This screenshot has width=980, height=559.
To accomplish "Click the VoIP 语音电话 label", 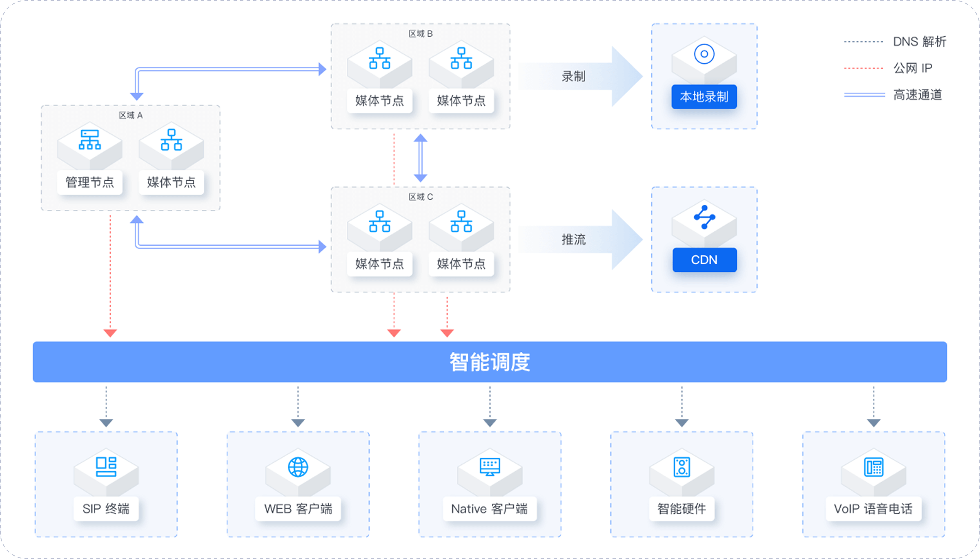I will (873, 509).
